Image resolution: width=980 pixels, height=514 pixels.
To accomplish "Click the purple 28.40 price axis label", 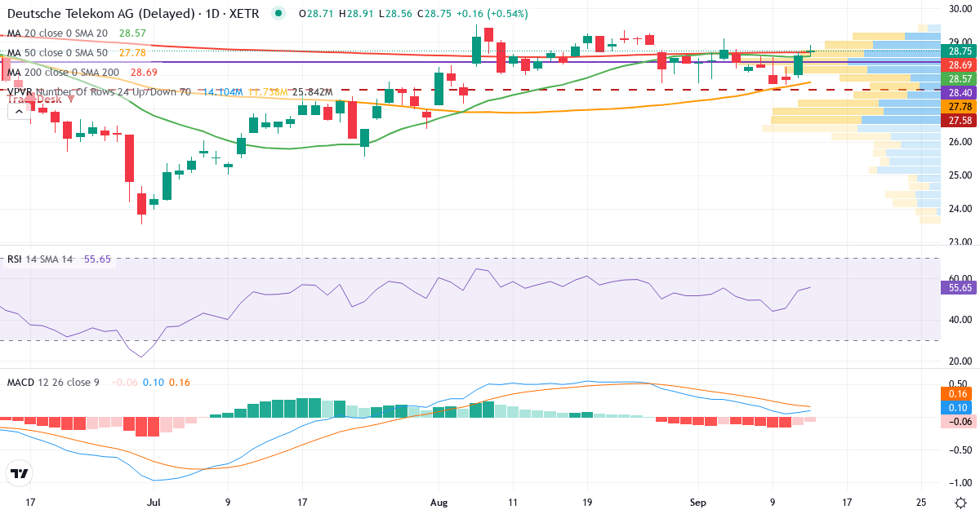I will pos(960,93).
